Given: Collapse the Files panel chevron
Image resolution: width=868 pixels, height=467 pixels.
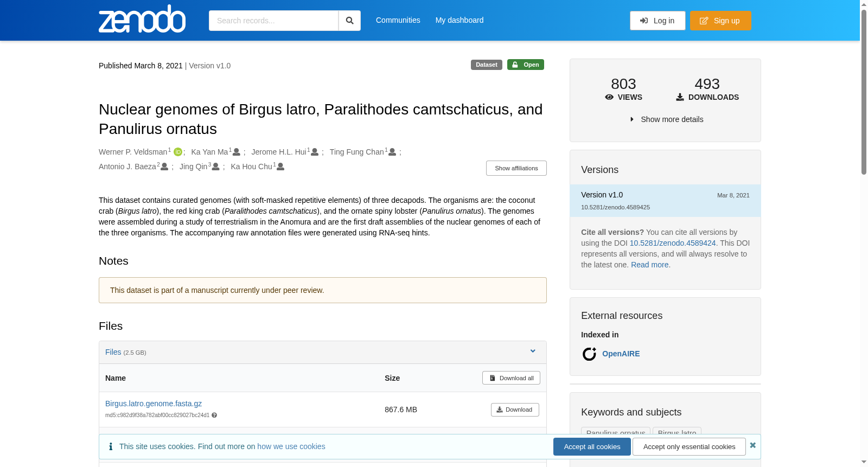Looking at the screenshot, I should [x=533, y=351].
